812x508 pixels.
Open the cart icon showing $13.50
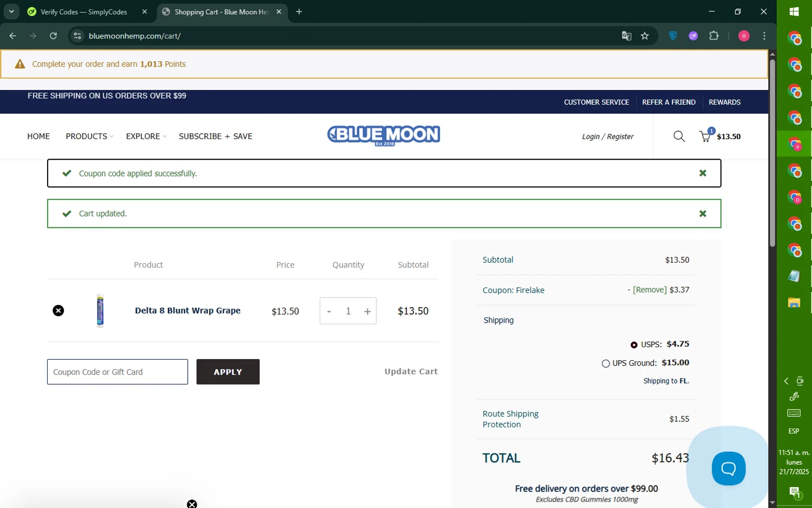(719, 135)
